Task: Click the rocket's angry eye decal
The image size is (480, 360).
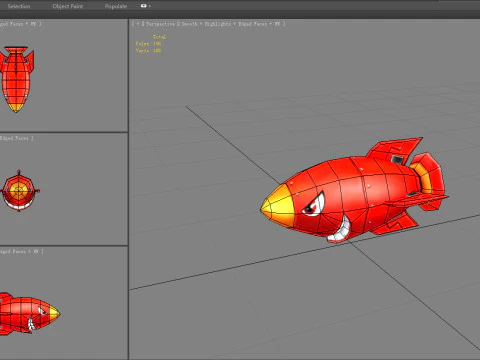Action: click(313, 205)
